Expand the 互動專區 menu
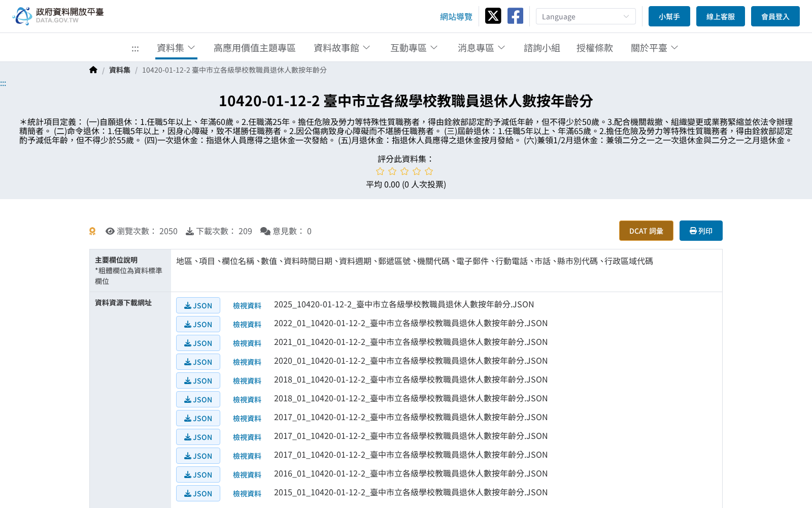This screenshot has width=812, height=508. 414,48
